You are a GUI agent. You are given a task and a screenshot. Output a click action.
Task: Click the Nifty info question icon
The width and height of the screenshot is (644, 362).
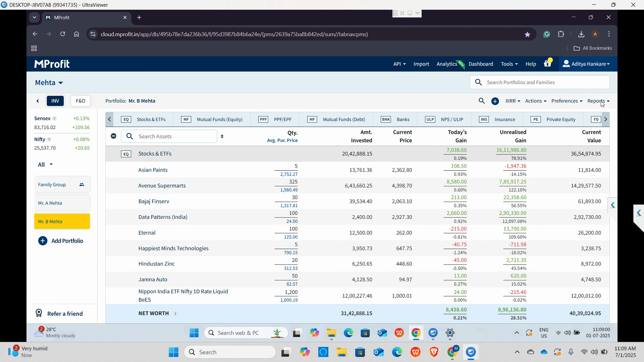pyautogui.click(x=49, y=139)
